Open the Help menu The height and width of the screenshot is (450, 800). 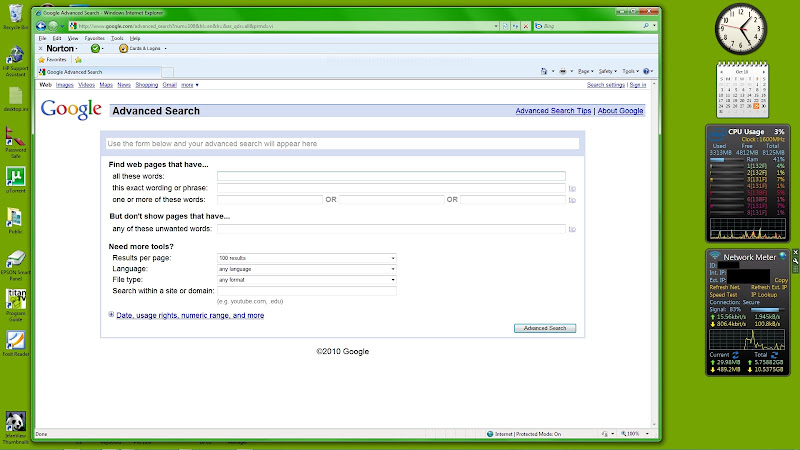(x=135, y=38)
